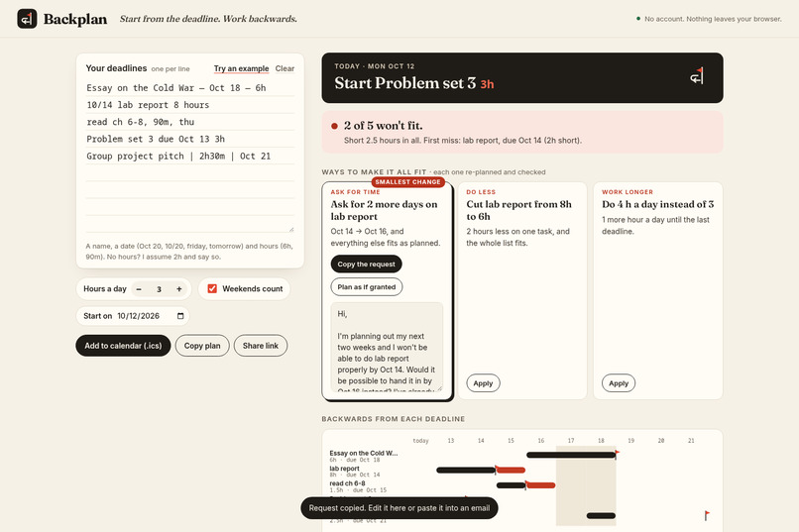
Task: Select the Do 4 h a day instead of 3 title
Action: click(658, 204)
